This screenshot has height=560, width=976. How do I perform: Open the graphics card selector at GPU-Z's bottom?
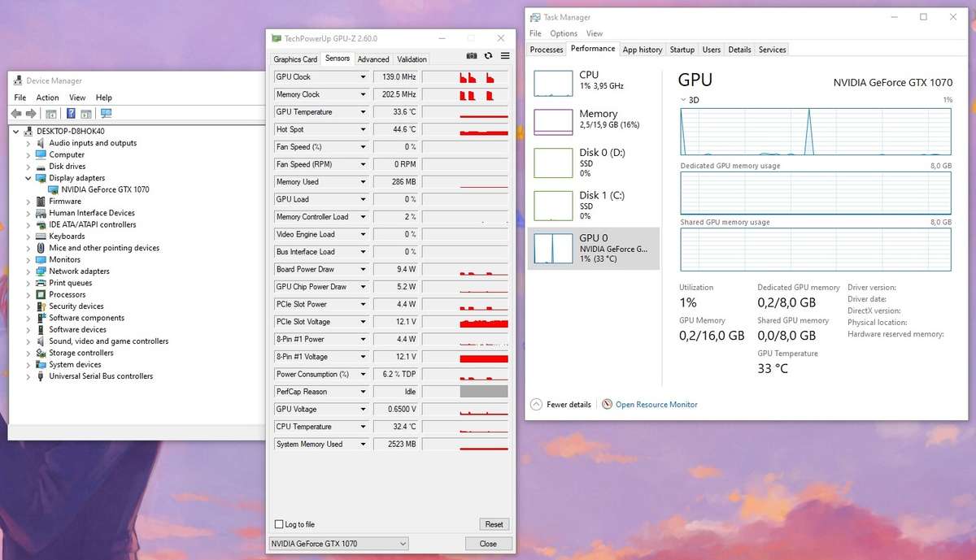[338, 544]
